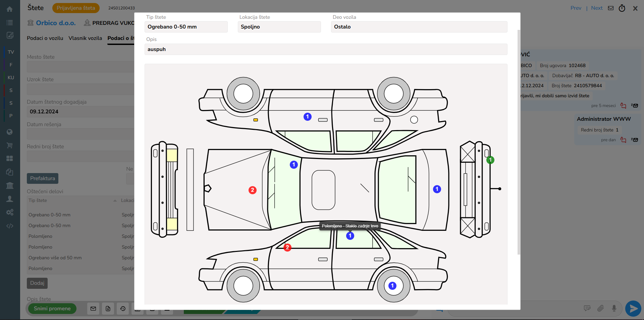Click the paperclip attachment icon
Viewport: 644px width, 320px height.
click(x=601, y=308)
